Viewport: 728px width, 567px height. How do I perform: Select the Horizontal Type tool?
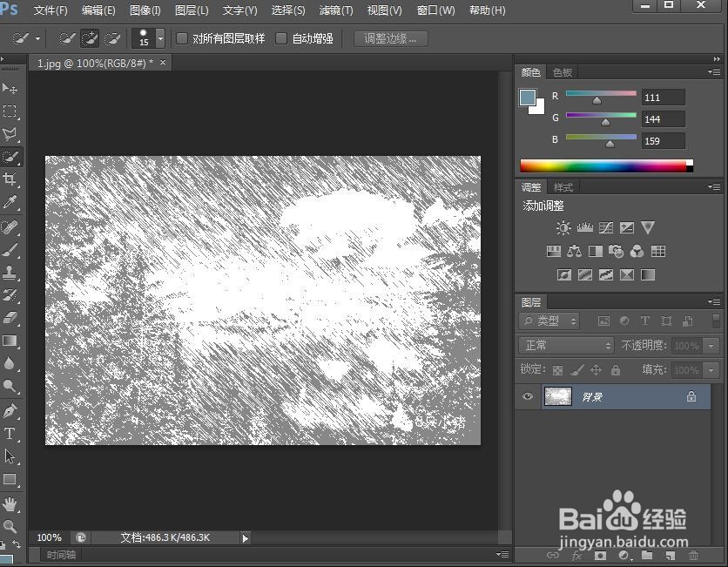(10, 433)
